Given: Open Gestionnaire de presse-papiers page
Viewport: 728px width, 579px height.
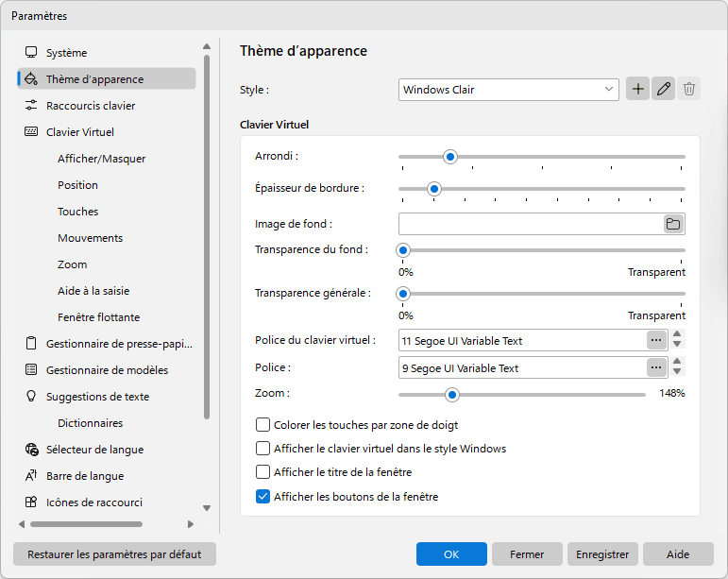Looking at the screenshot, I should [x=107, y=344].
